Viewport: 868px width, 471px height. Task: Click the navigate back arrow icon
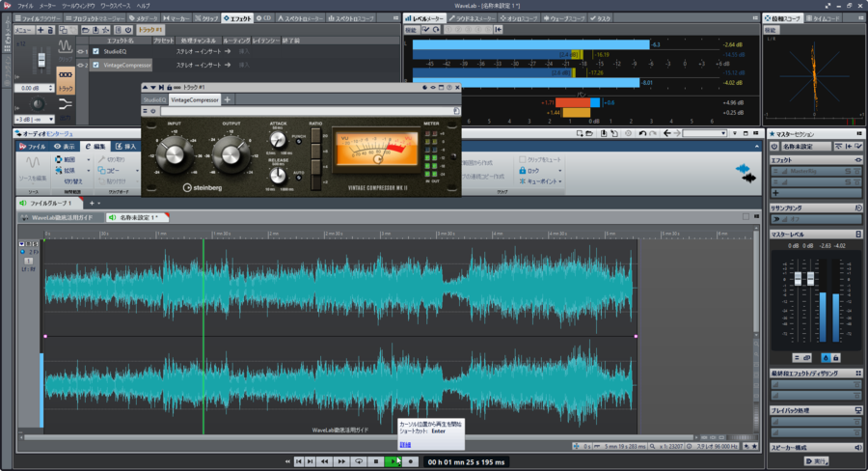[667, 133]
